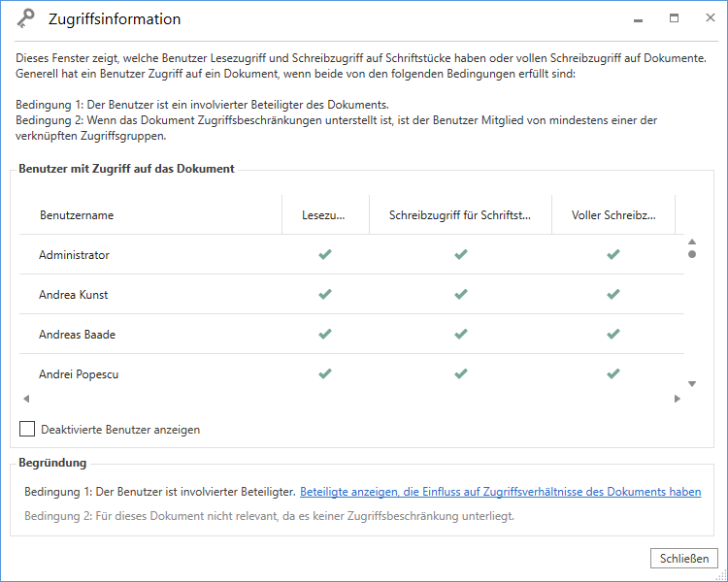Click 'Voller Schreibz...' column header
Screen dimensions: 728x582
[612, 215]
